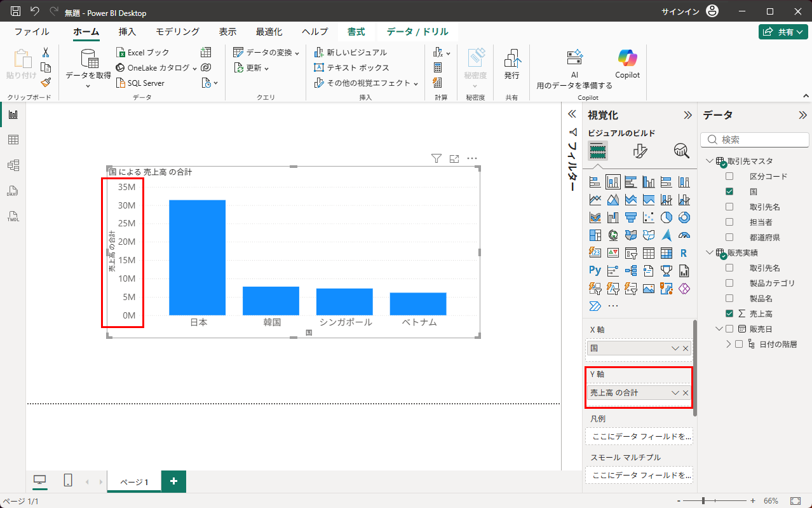Collapse the 販売実績 table

[x=710, y=252]
